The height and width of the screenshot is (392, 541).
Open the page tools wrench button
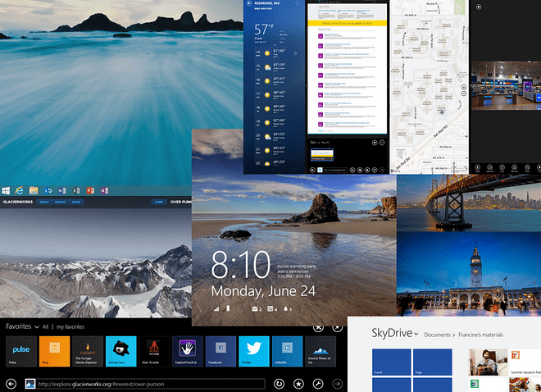click(318, 384)
